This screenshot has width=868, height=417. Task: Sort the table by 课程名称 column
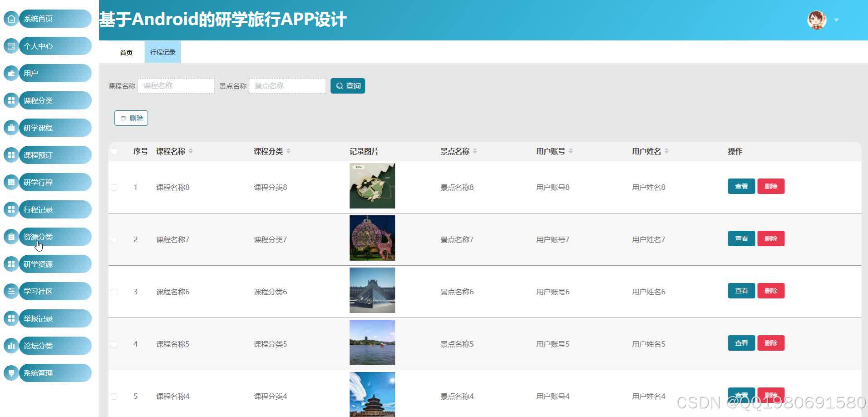191,151
